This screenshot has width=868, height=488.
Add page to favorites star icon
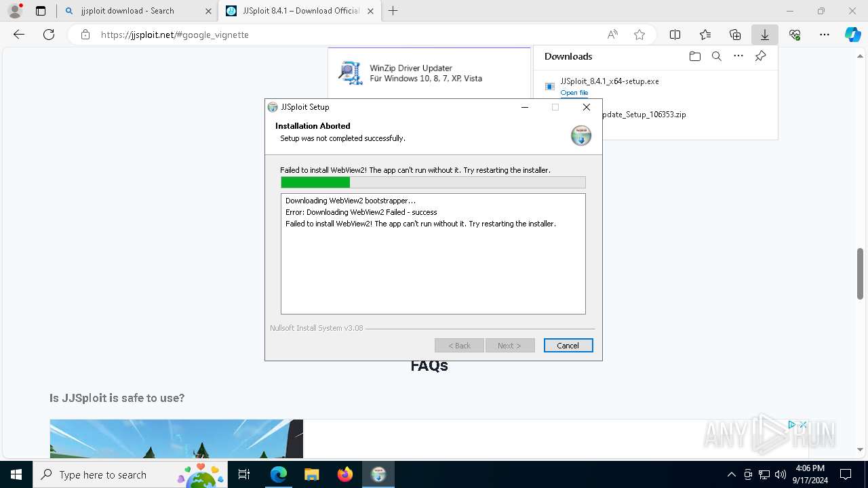tap(639, 35)
